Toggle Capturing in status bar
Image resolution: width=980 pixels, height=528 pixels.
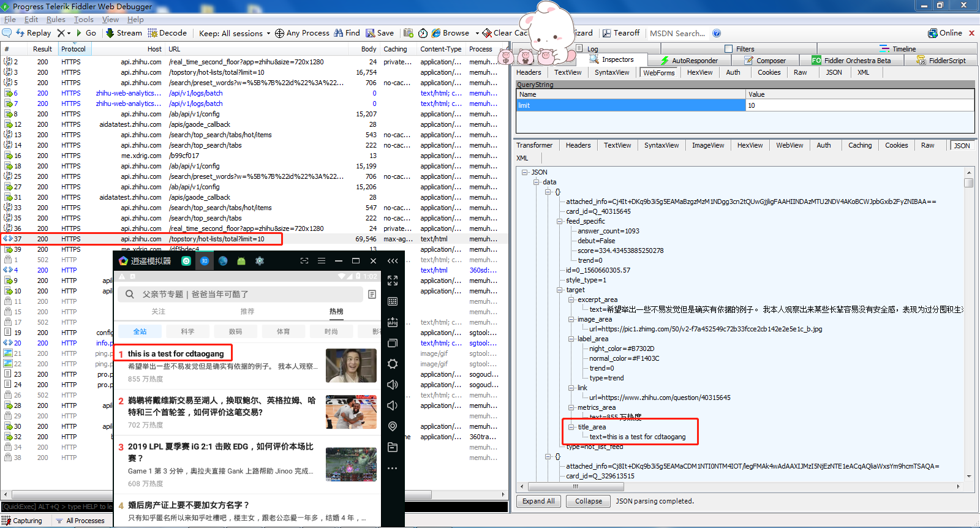click(x=23, y=521)
